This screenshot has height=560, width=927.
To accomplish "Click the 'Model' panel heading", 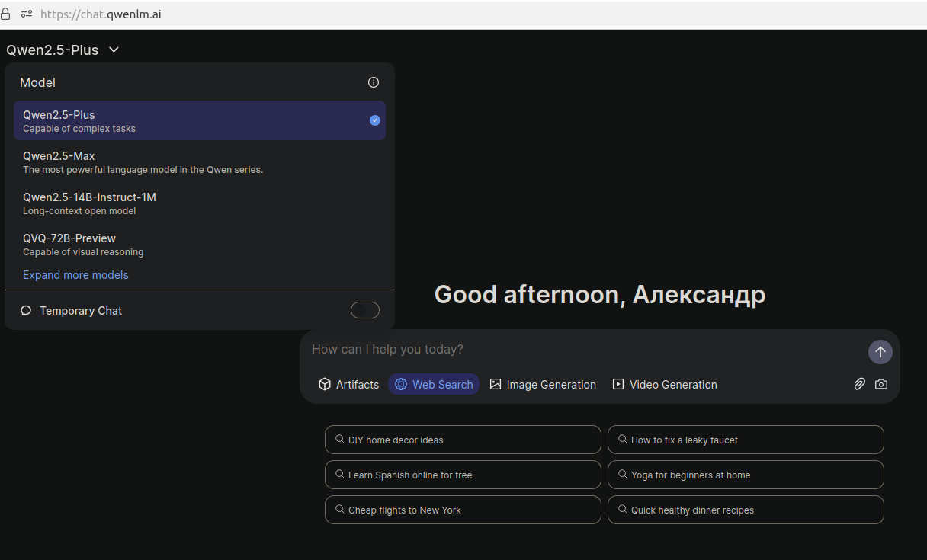I will click(37, 82).
